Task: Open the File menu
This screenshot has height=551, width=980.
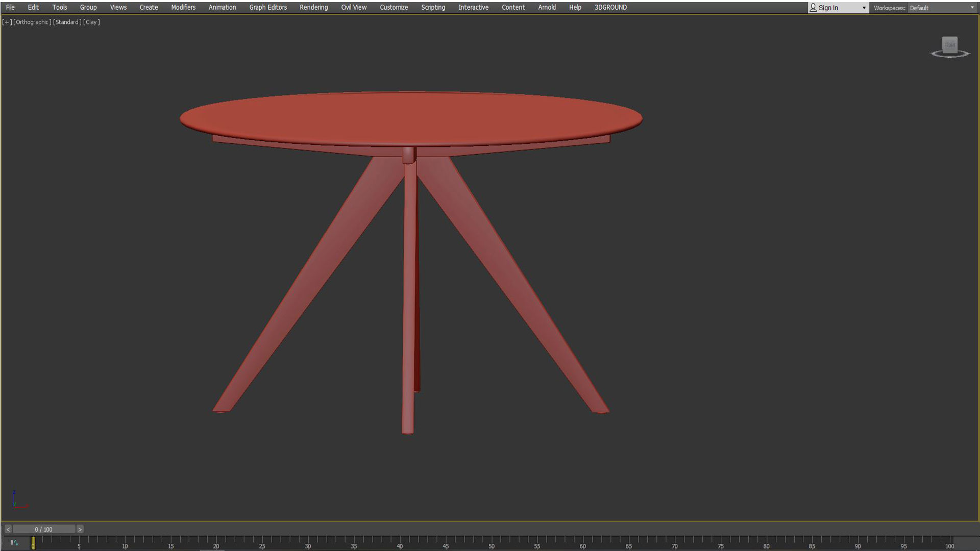Action: (10, 7)
